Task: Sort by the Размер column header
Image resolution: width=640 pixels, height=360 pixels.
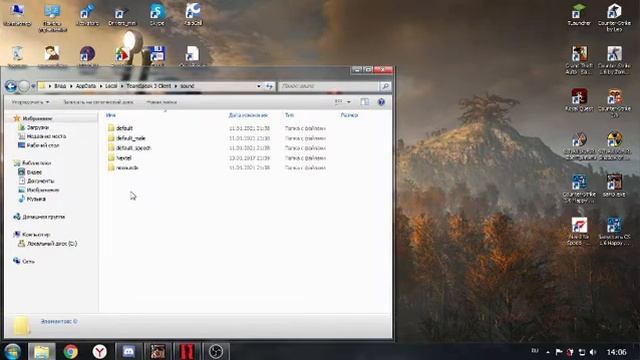Action: tap(349, 116)
